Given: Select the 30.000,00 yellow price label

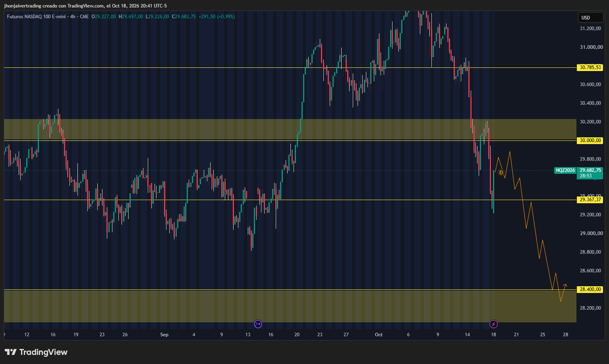Looking at the screenshot, I should tap(590, 140).
